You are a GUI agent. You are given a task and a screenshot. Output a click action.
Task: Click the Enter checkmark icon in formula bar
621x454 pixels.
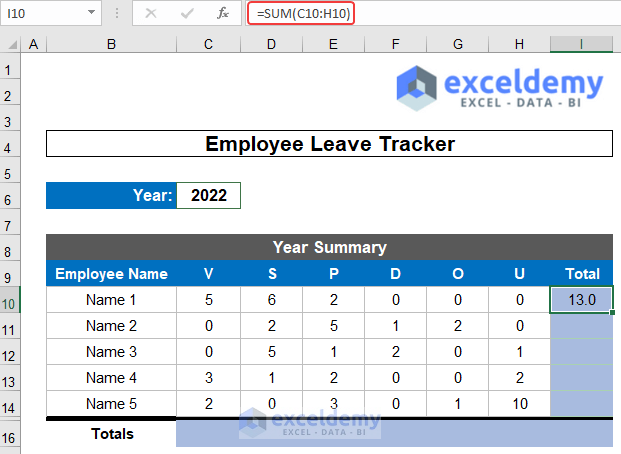click(187, 13)
